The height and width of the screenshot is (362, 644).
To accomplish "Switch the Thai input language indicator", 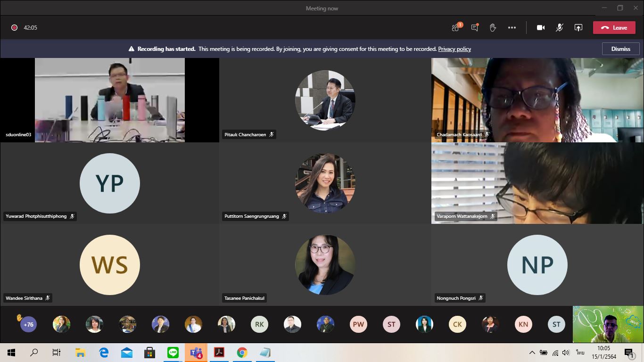I will pos(580,353).
